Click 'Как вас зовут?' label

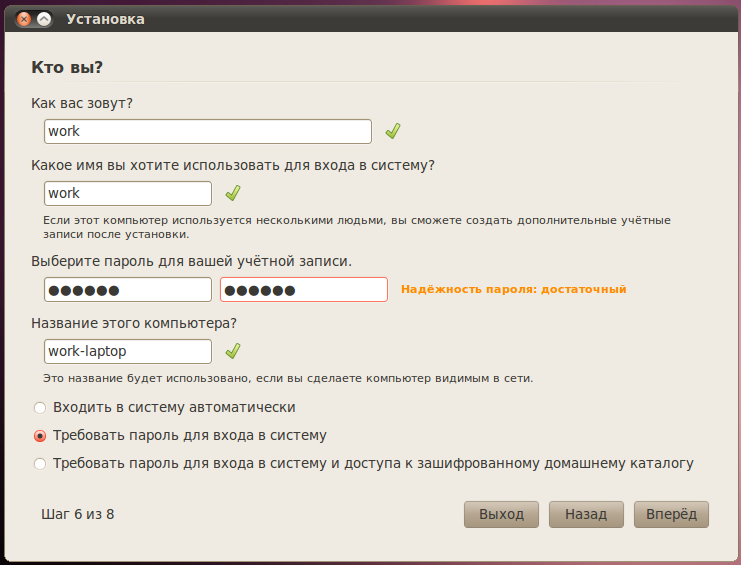[x=82, y=103]
